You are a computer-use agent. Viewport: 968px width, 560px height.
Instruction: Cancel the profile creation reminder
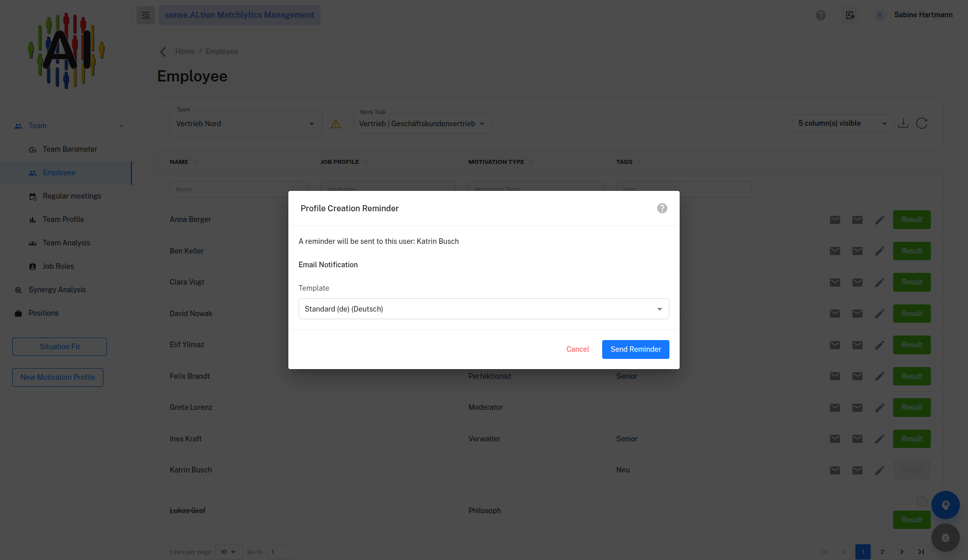[x=577, y=349]
